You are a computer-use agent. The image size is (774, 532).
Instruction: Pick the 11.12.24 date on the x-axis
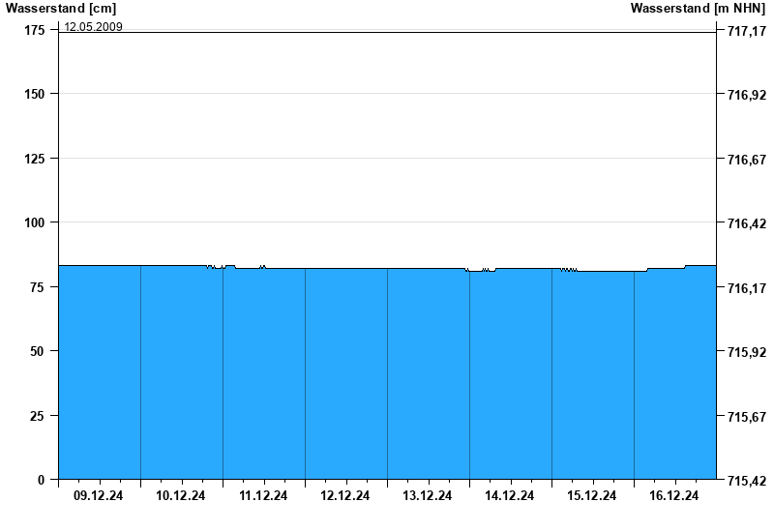tap(263, 496)
